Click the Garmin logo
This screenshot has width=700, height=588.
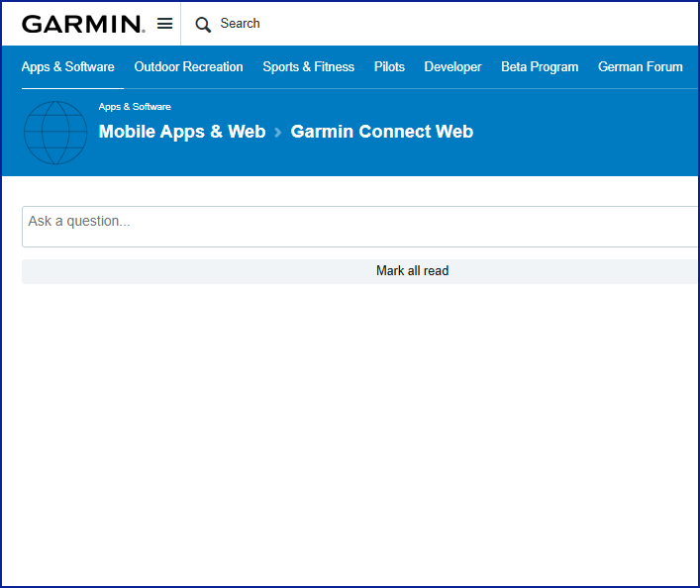[83, 24]
